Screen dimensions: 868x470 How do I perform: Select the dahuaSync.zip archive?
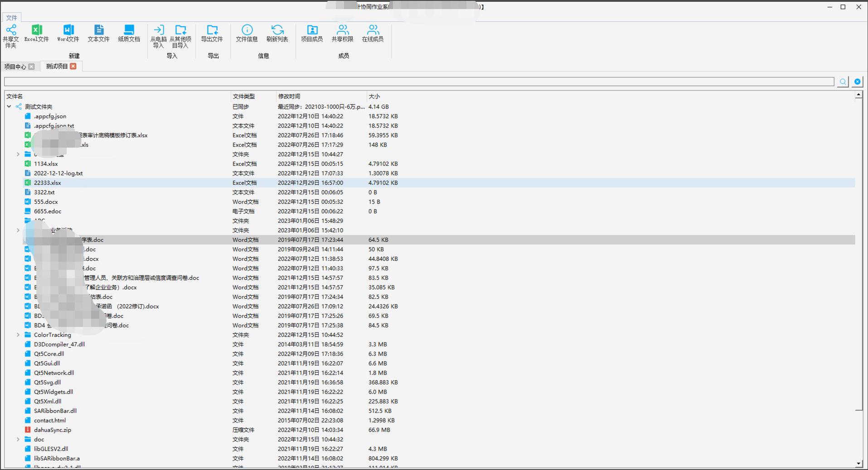[x=53, y=430]
